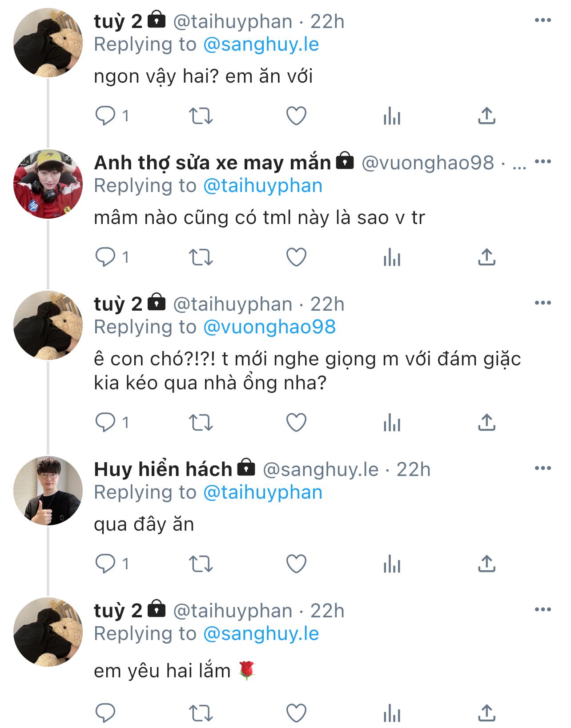Open @sanghuy.le mention in the top tweet
This screenshot has width=571, height=728.
(261, 44)
